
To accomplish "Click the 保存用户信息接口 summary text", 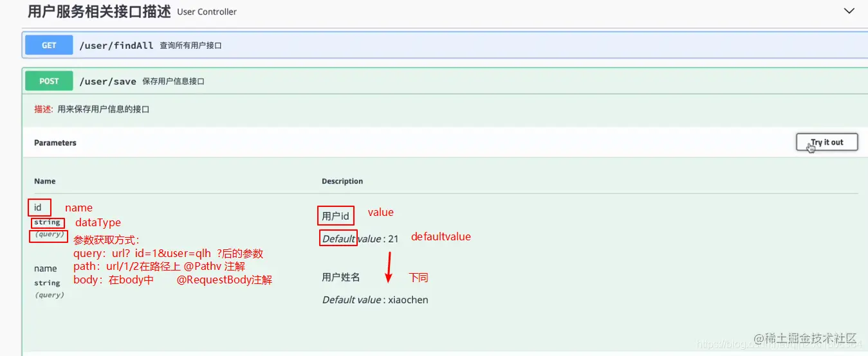I will 173,82.
